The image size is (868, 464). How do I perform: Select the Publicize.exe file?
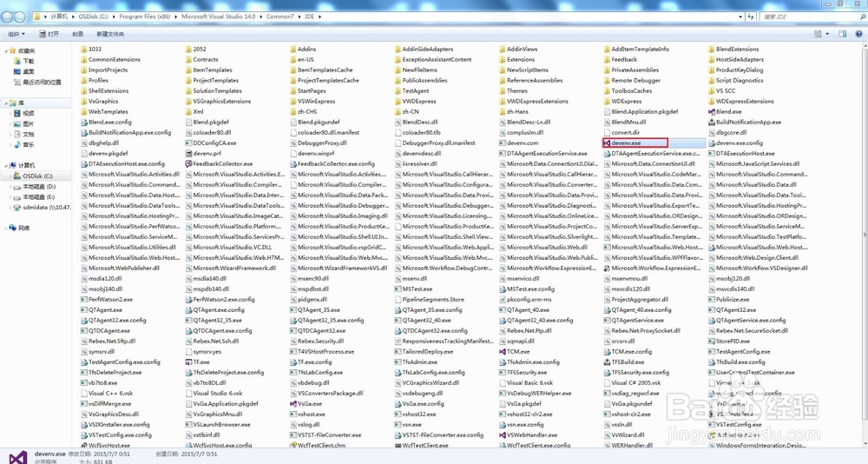click(728, 300)
